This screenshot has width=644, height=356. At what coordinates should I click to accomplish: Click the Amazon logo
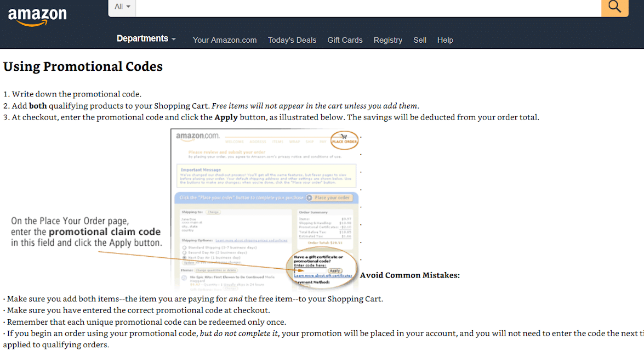(37, 16)
